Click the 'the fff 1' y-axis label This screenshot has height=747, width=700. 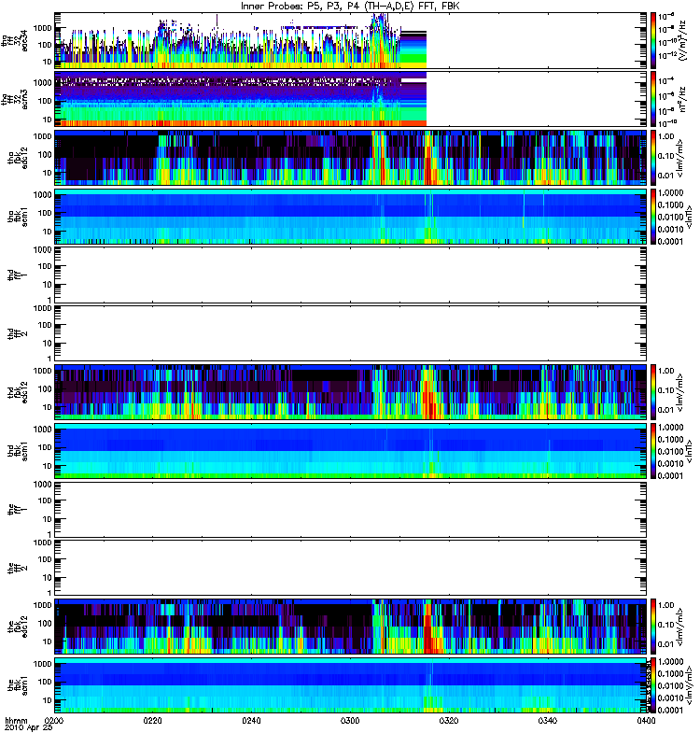tap(18, 509)
